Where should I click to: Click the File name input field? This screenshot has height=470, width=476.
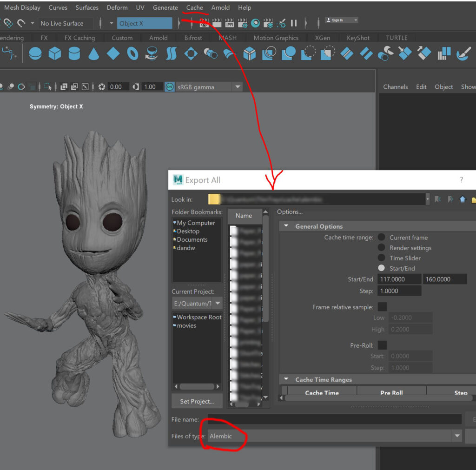click(334, 419)
